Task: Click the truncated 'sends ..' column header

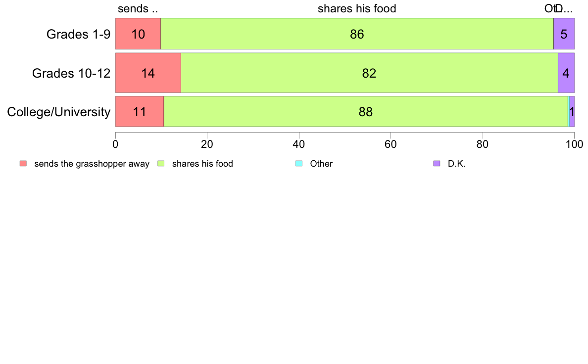Action: pyautogui.click(x=138, y=8)
